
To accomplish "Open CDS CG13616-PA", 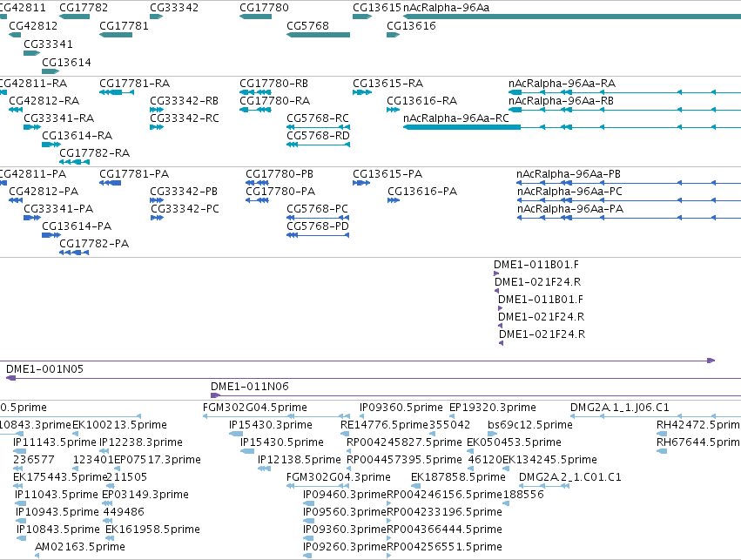I will (422, 192).
